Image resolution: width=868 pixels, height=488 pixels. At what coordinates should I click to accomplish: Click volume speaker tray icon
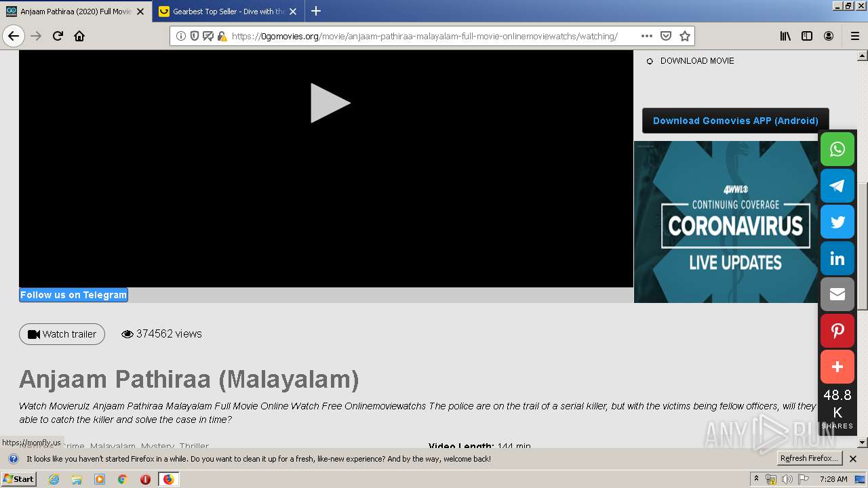point(787,479)
